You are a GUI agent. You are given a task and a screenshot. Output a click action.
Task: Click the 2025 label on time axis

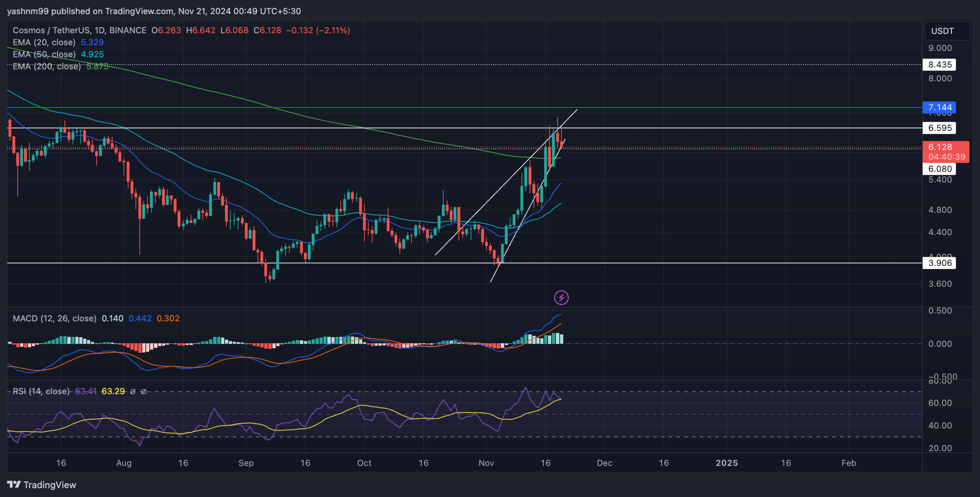[727, 463]
